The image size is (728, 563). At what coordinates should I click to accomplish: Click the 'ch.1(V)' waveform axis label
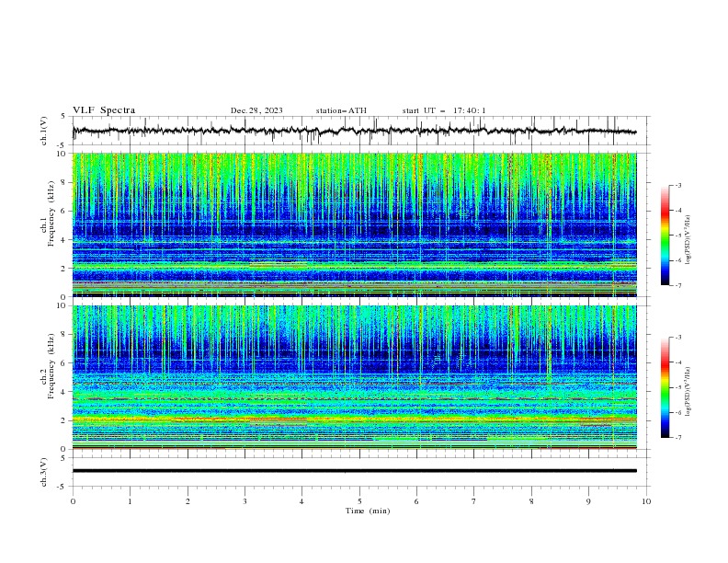tap(44, 131)
